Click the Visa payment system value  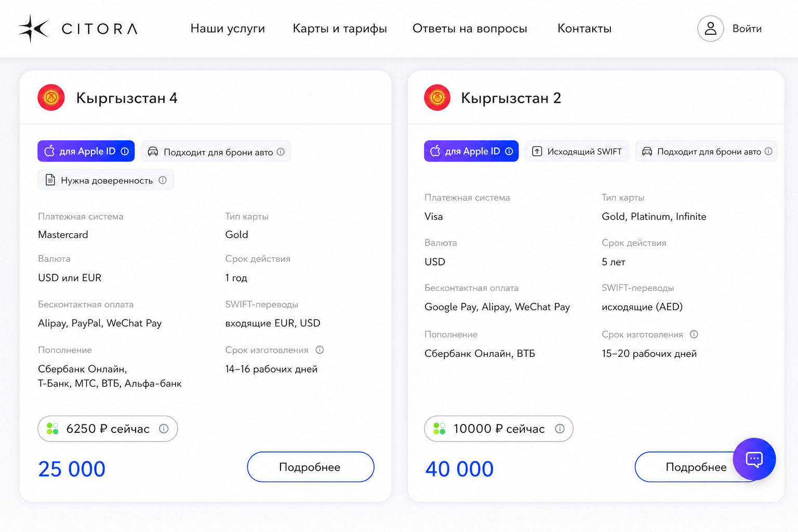point(434,217)
